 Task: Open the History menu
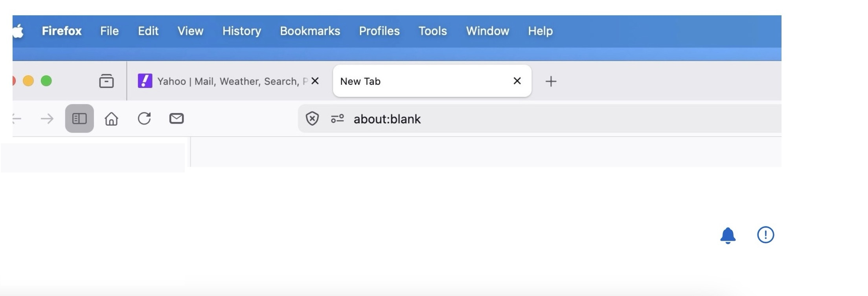[x=241, y=31]
